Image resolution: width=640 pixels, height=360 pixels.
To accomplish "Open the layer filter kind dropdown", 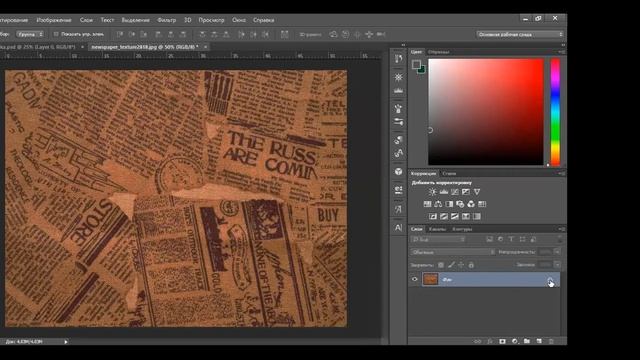I will point(438,239).
